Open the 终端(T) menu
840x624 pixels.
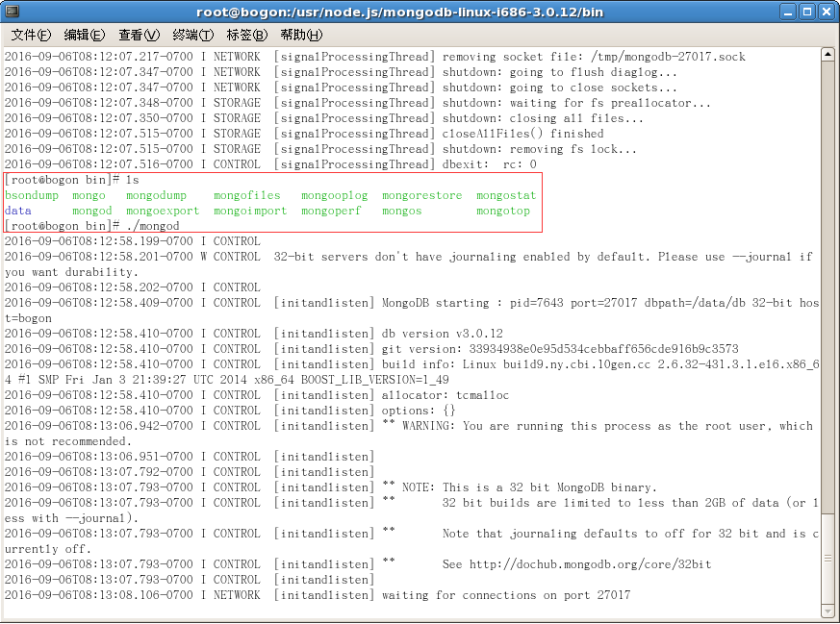192,35
